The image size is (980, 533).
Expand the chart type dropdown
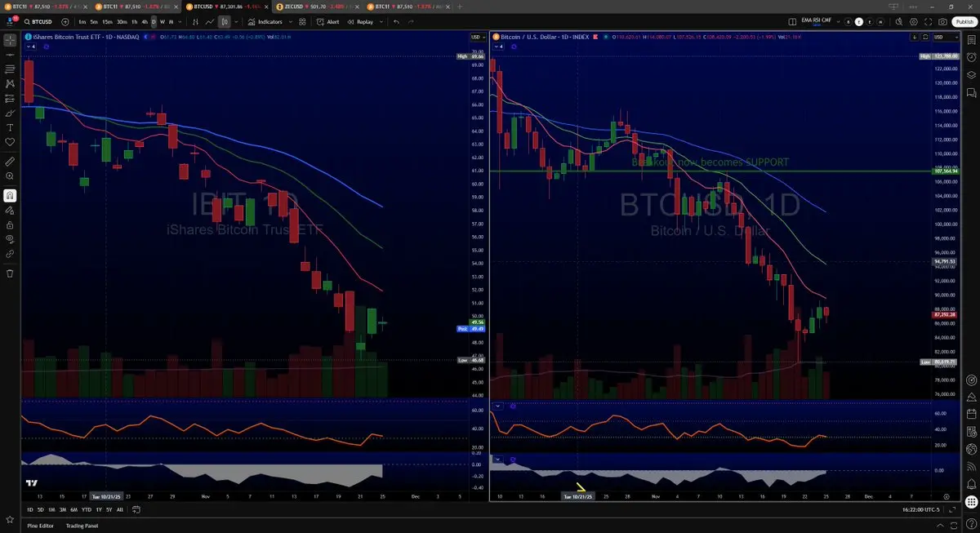tap(236, 21)
